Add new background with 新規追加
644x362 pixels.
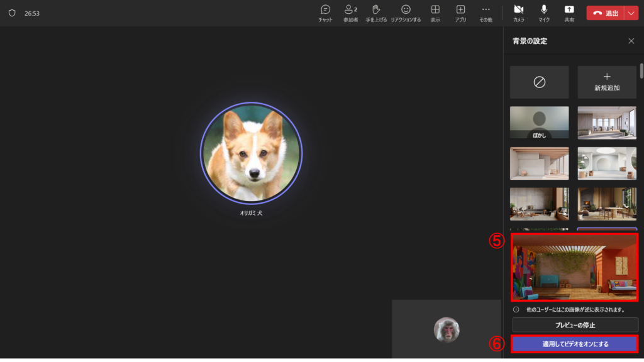point(607,82)
